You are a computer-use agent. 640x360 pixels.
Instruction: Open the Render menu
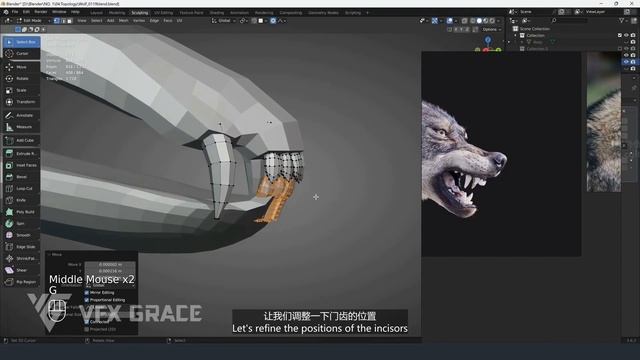(x=41, y=12)
